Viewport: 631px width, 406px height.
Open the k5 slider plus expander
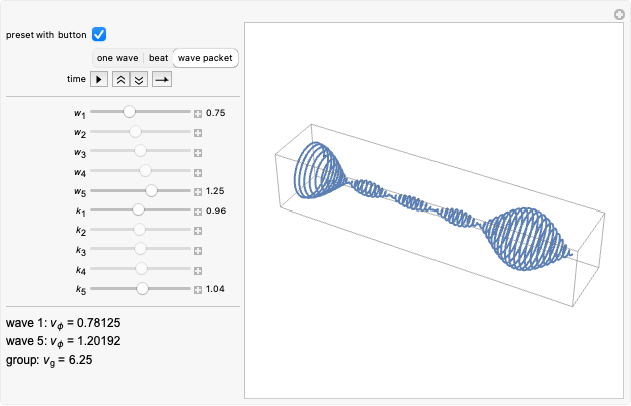pyautogui.click(x=198, y=288)
